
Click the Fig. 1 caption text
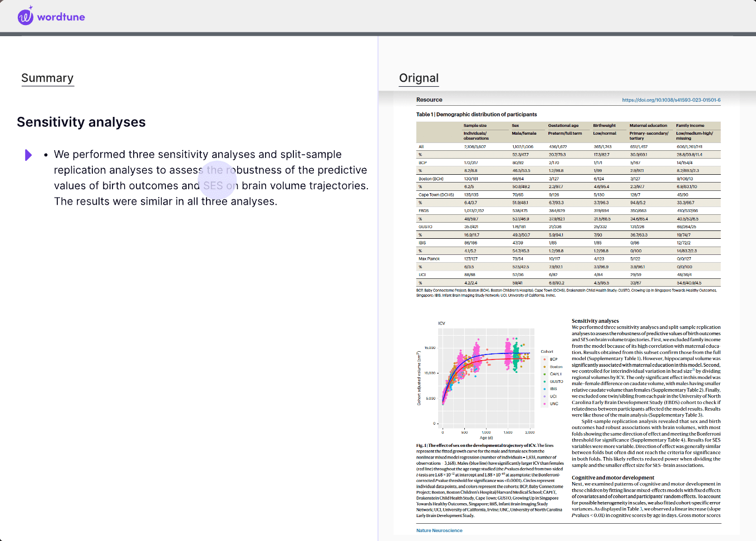(490, 481)
